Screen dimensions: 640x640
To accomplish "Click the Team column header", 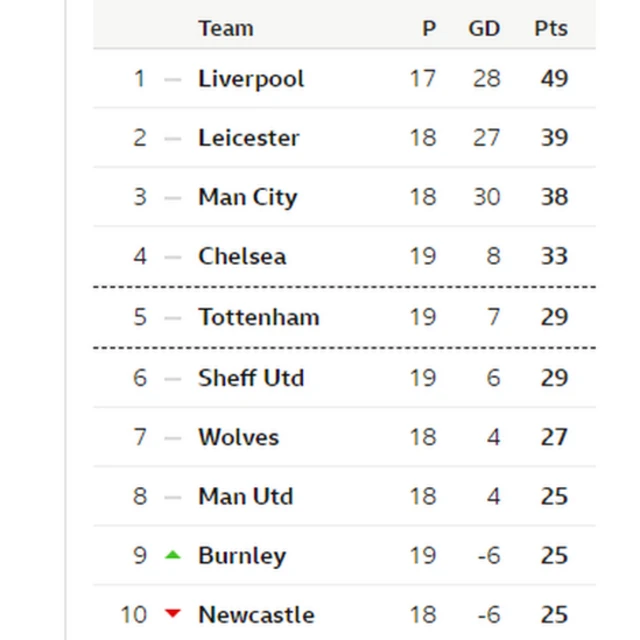I will (x=225, y=28).
